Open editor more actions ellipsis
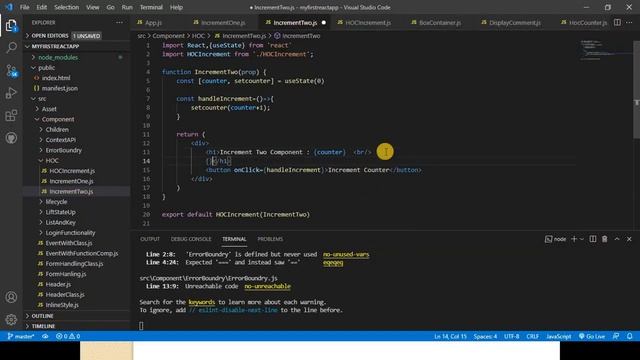 pos(629,22)
